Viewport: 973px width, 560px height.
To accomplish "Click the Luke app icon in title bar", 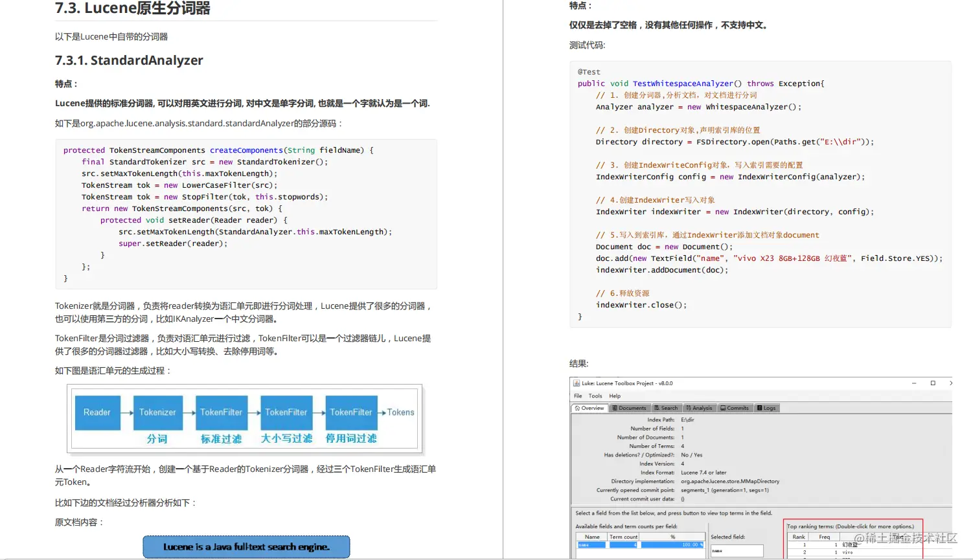I will (x=577, y=383).
